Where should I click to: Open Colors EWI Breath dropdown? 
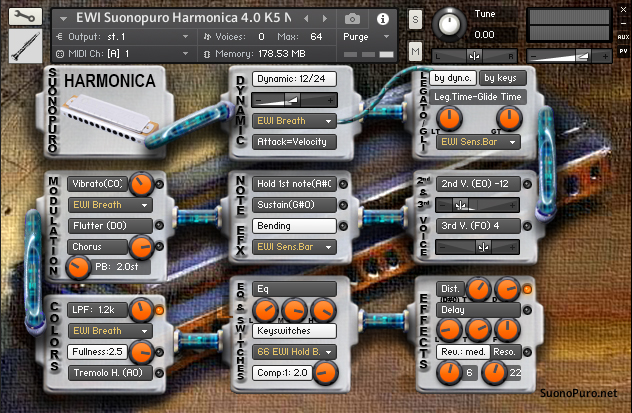[x=110, y=331]
